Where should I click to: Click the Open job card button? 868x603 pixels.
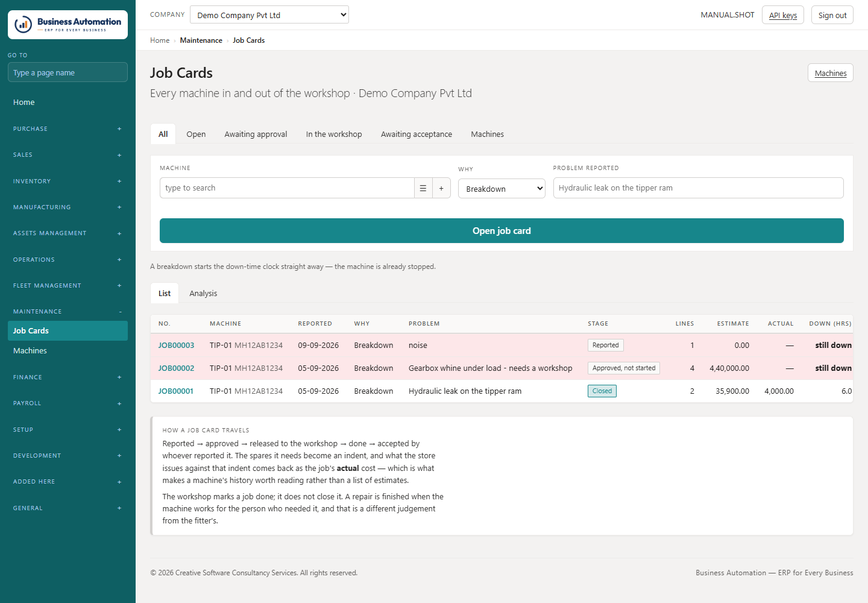pyautogui.click(x=502, y=231)
